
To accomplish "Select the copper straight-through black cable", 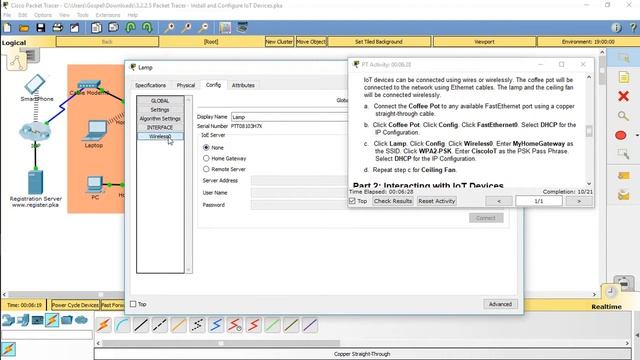I will point(141,325).
